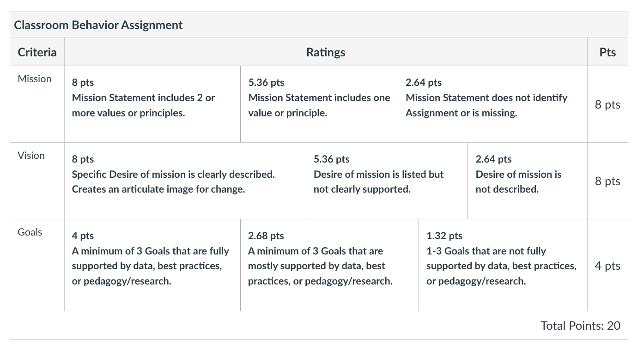The width and height of the screenshot is (644, 351).
Task: Click the Total Points: 20 text
Action: click(x=580, y=326)
